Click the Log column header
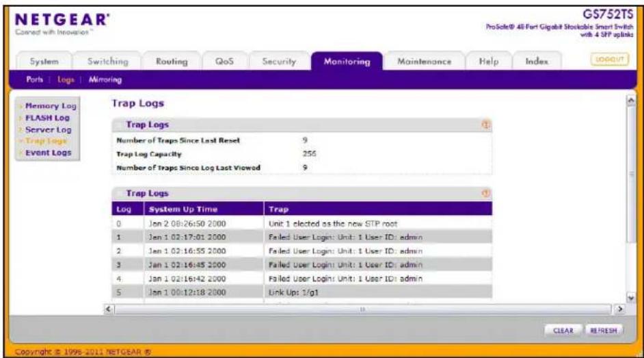 128,209
